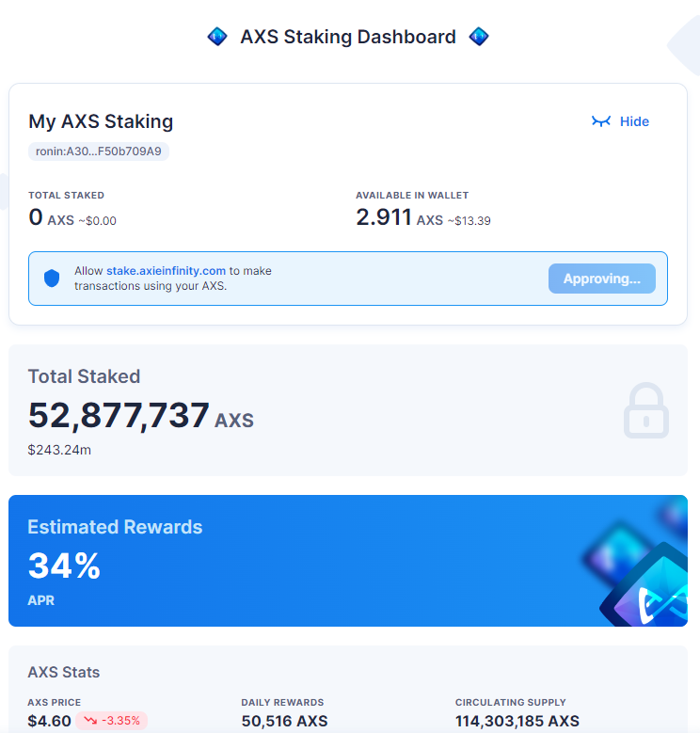Click the CIRCULATING SUPPLY label

pos(511,702)
